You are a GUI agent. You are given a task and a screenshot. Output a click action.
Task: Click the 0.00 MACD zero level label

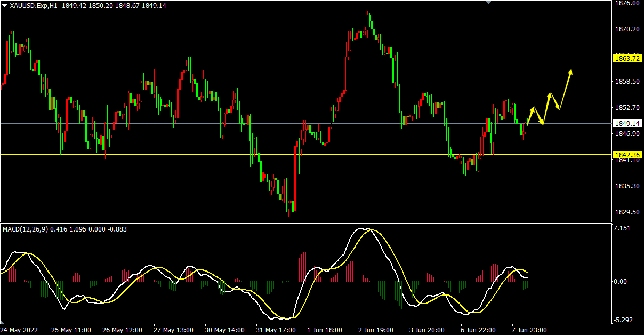pyautogui.click(x=621, y=281)
